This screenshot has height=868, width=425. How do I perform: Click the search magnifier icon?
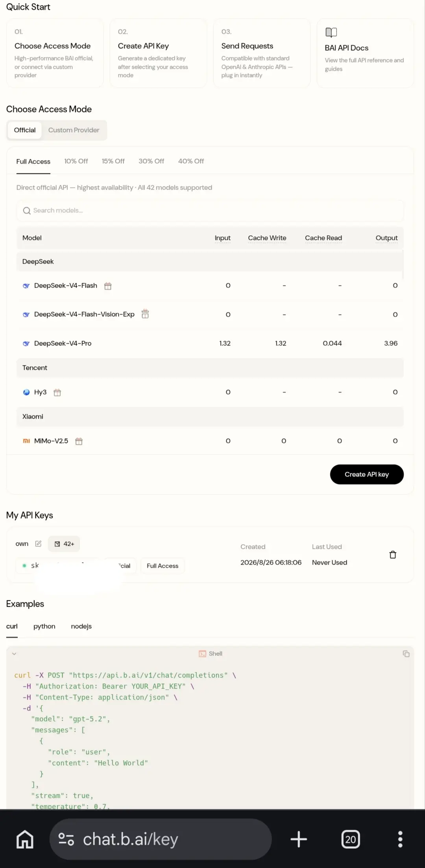(27, 211)
